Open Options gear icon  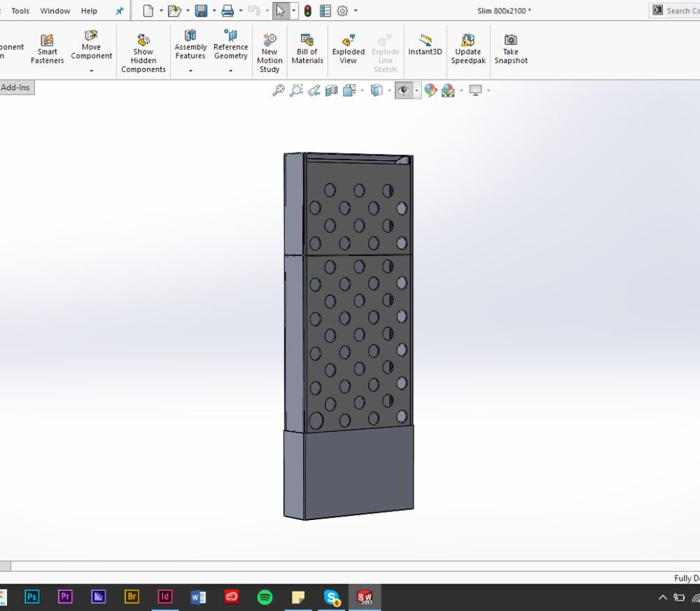coord(342,10)
